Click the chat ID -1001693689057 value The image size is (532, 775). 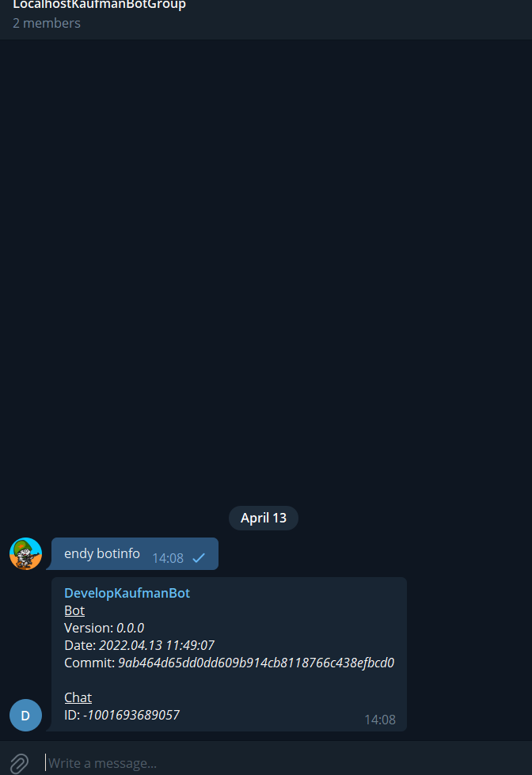[131, 715]
